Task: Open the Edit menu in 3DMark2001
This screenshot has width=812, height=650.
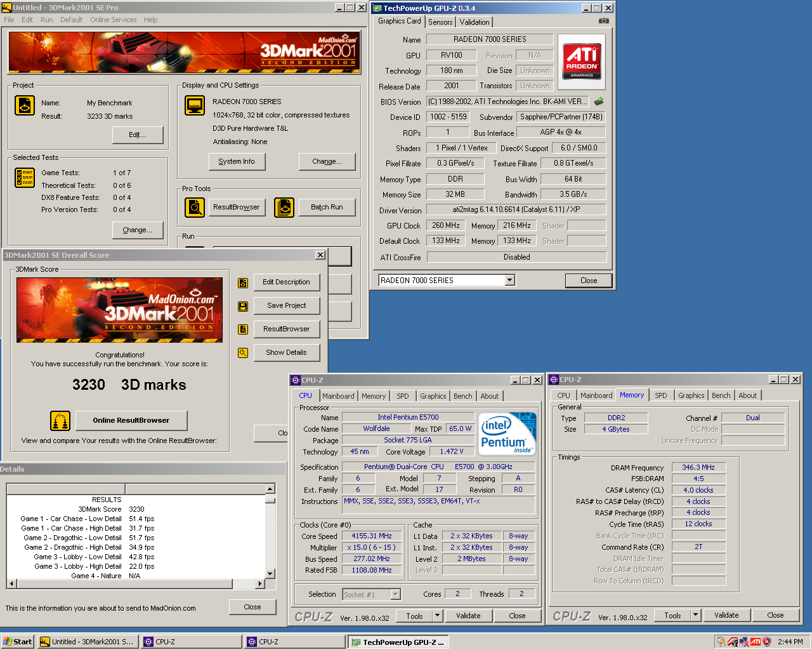Action: pyautogui.click(x=27, y=20)
